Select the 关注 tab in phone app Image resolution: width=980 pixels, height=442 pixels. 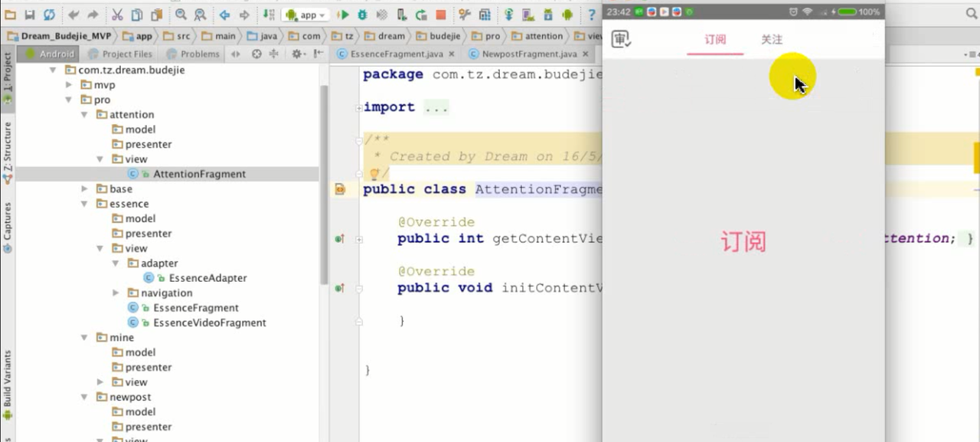tap(772, 40)
